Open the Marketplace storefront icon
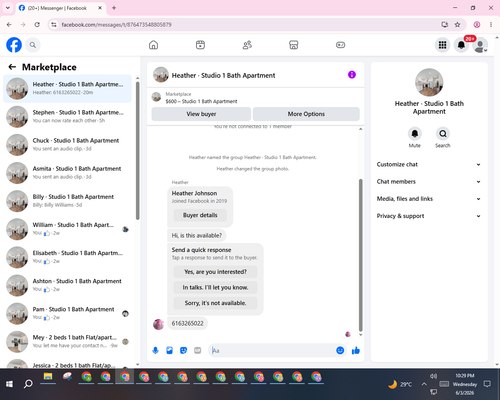Screen dimensions: 500x400 point(294,45)
